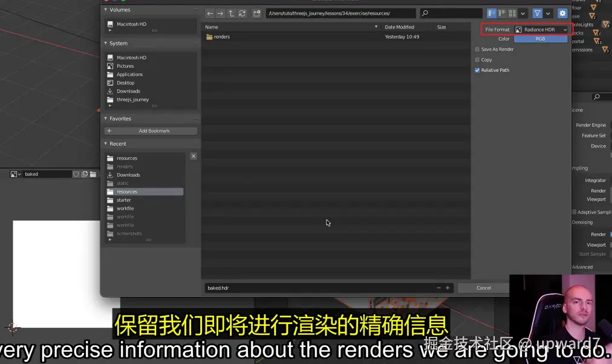Collapse the System panel
This screenshot has width=612, height=364.
(x=105, y=43)
